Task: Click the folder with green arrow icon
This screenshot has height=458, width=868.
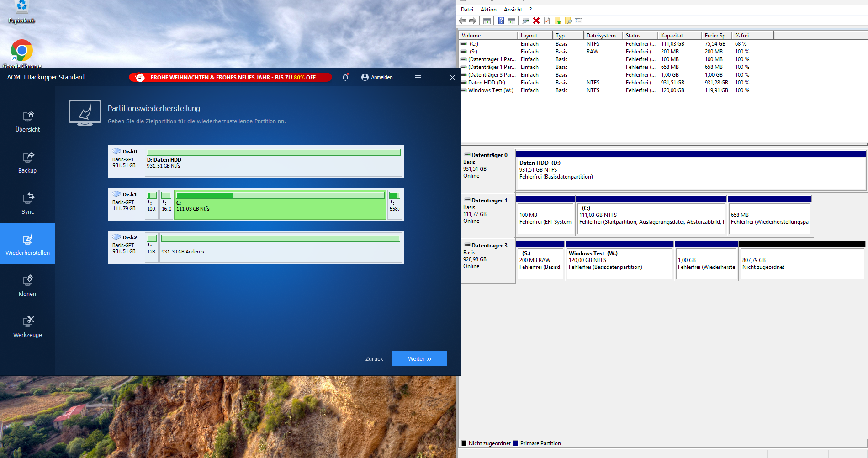Action: click(x=557, y=21)
